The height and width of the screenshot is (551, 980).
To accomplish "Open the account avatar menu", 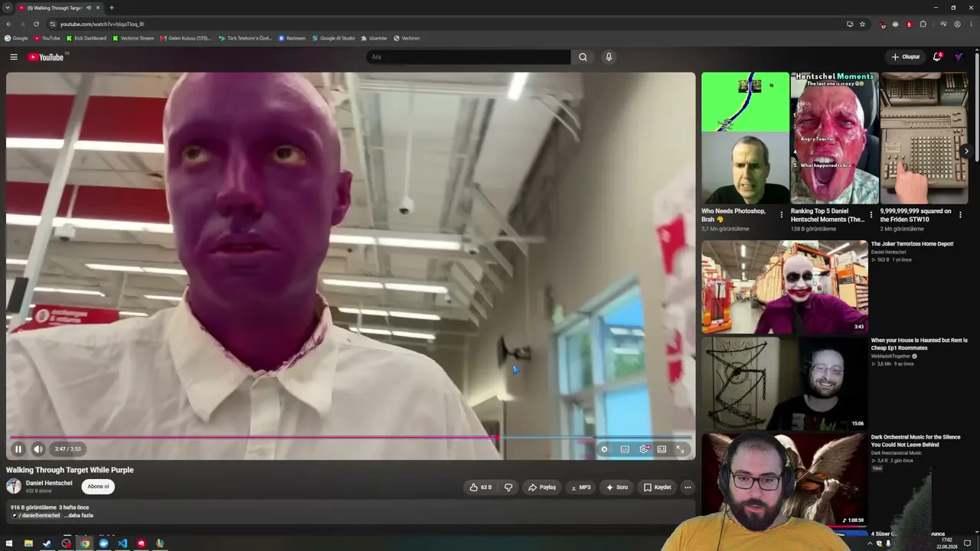I will (959, 57).
